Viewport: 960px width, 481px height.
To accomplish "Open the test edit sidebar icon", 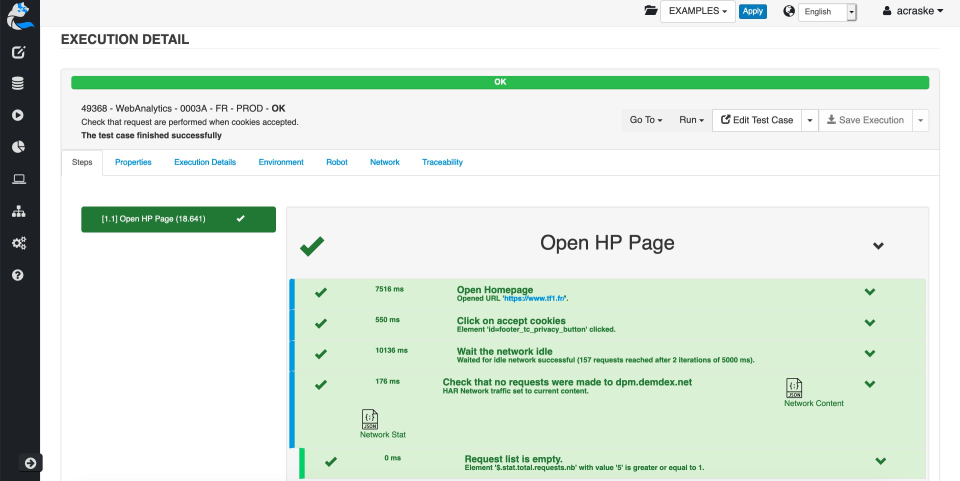I will [18, 52].
